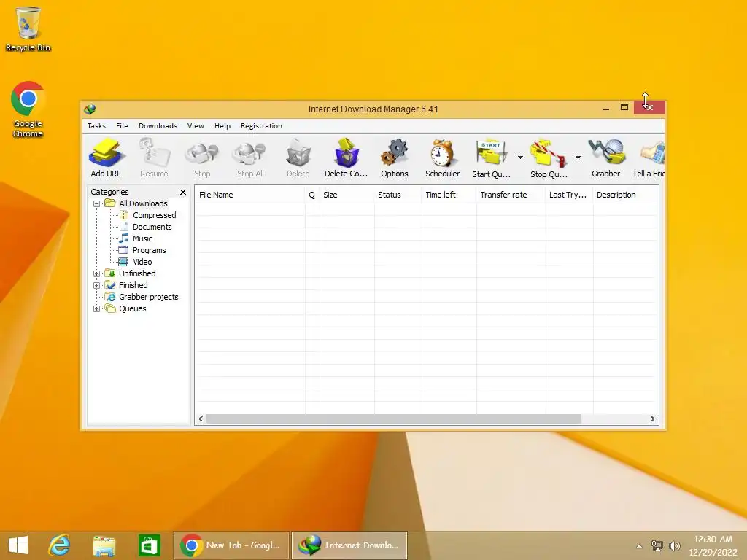The image size is (747, 560).
Task: Open the Windows Store taskbar icon
Action: 149,545
